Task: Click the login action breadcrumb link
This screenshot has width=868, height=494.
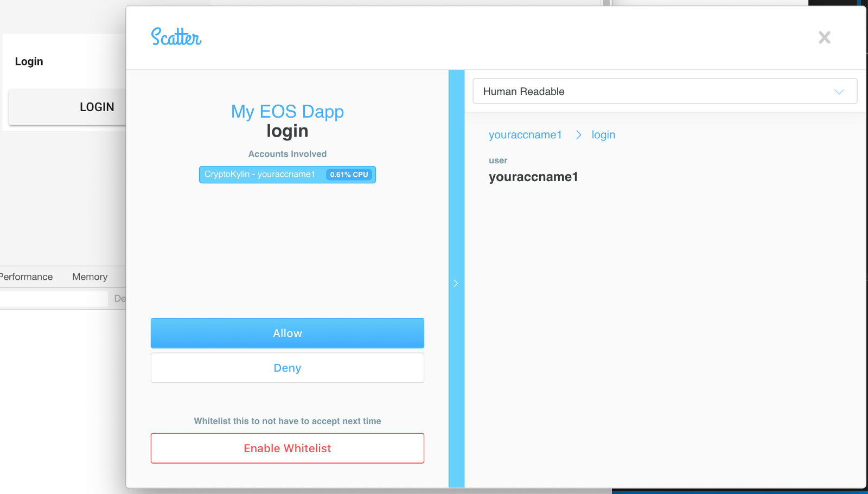Action: coord(603,134)
